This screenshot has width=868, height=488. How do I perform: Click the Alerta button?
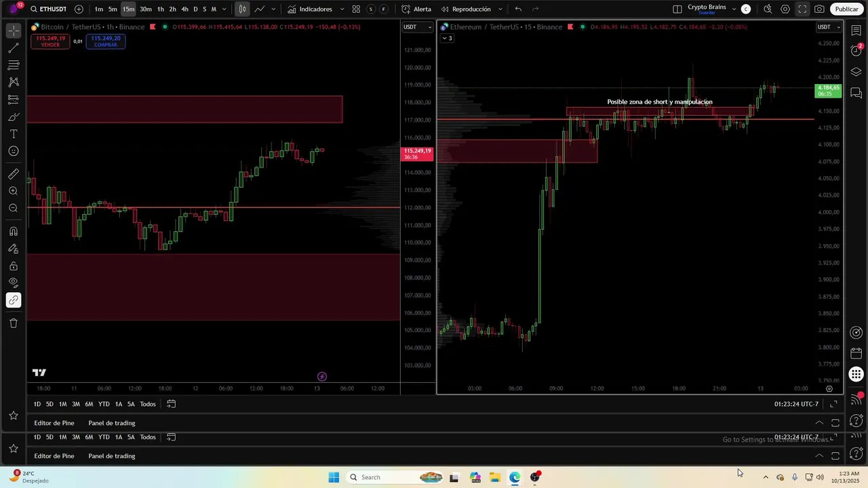pos(416,9)
